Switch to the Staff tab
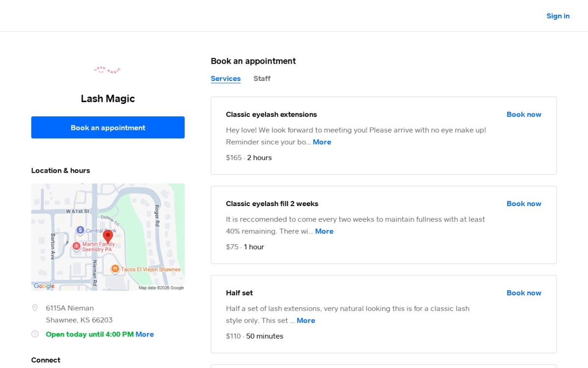Screen dimensions: 588x368 (262, 79)
